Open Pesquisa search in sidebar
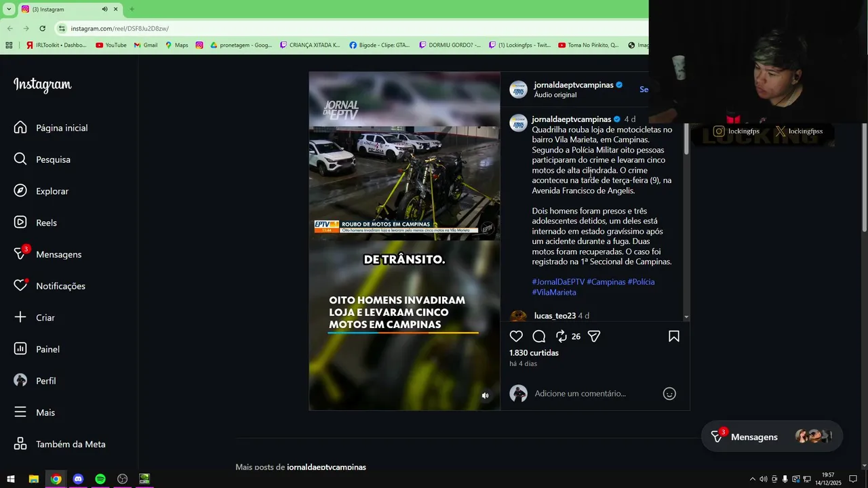 coord(42,159)
